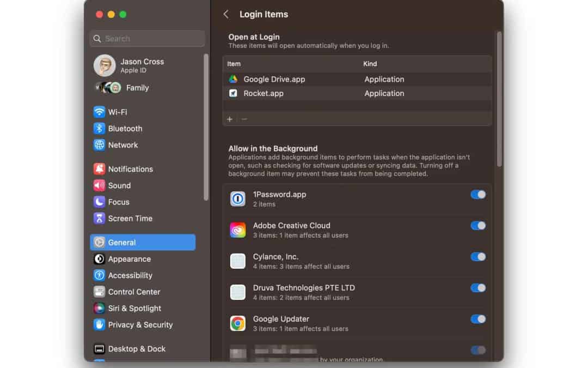Go back using the chevron arrow
588x368 pixels.
pyautogui.click(x=226, y=14)
